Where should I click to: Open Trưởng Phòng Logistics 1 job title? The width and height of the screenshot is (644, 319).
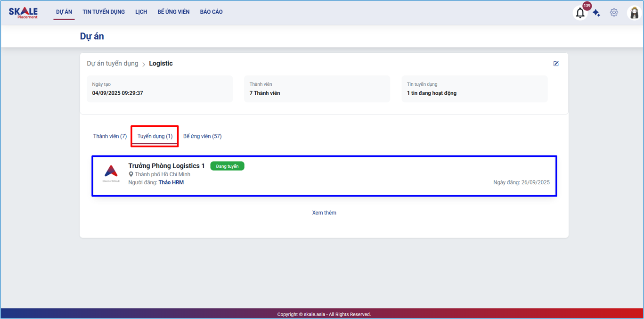[x=166, y=166]
